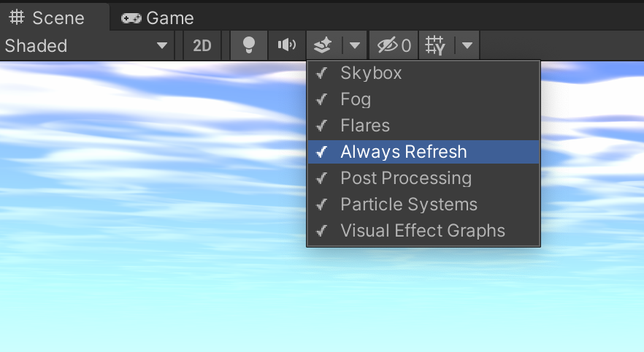Viewport: 644px width, 352px height.
Task: Click the Scene tab grid icon
Action: pyautogui.click(x=17, y=18)
